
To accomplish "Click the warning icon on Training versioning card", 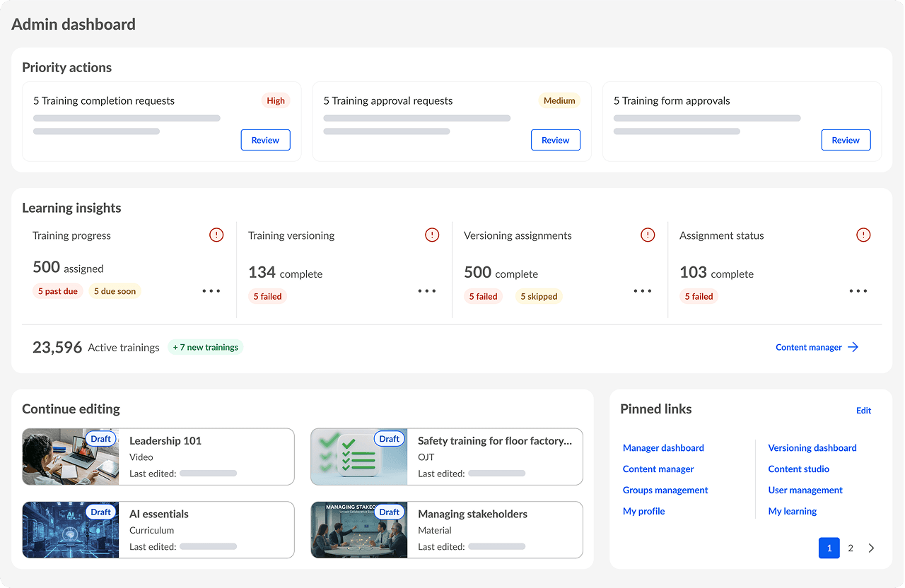I will (x=432, y=235).
